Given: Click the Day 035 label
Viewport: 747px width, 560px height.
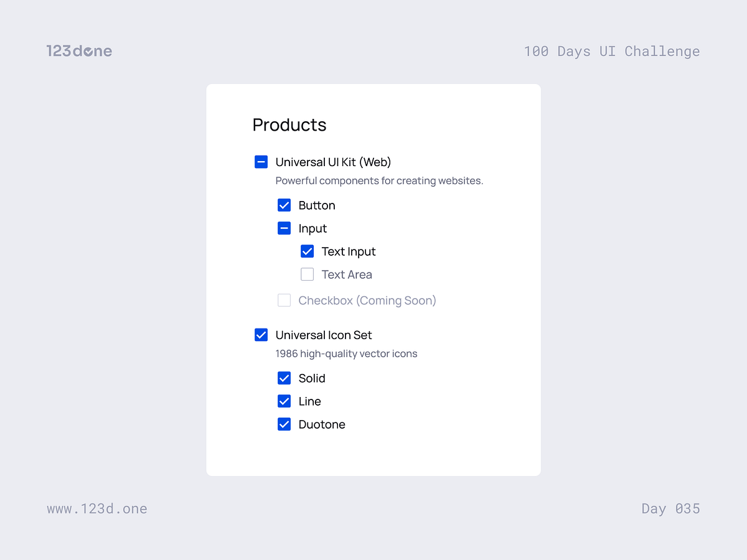Looking at the screenshot, I should click(670, 508).
